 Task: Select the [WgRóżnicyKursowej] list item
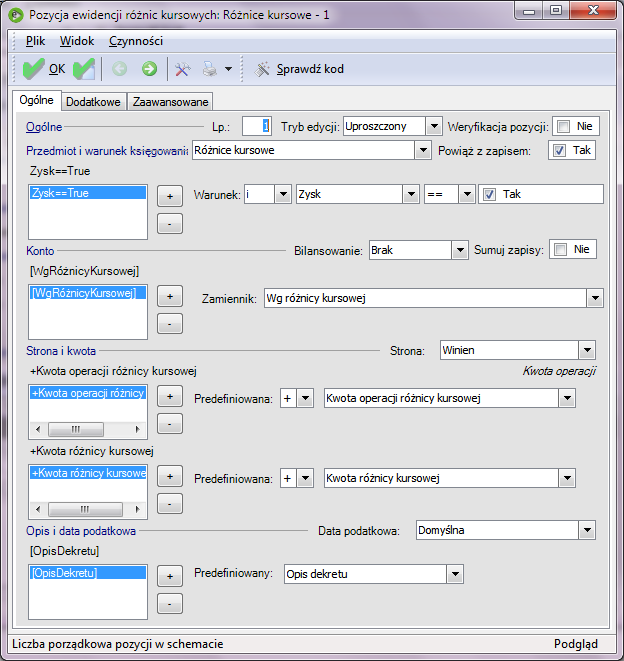pos(88,293)
